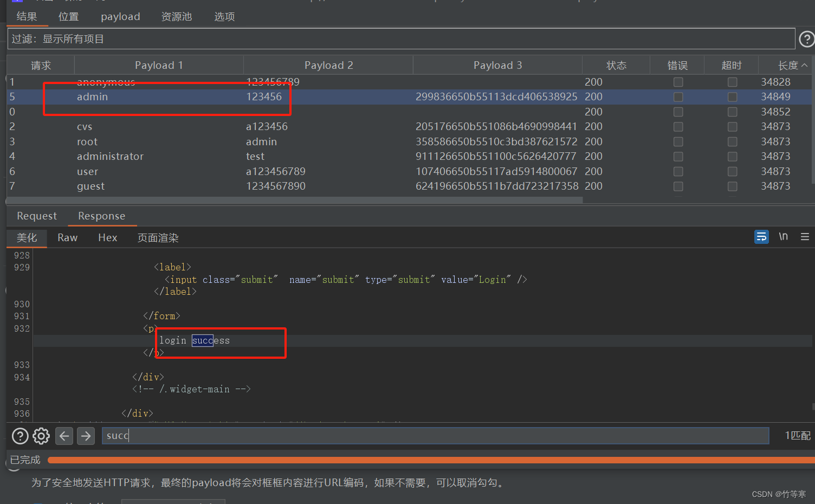The image size is (815, 504).
Task: Toggle timeout checkbox in admin row
Action: coord(732,97)
